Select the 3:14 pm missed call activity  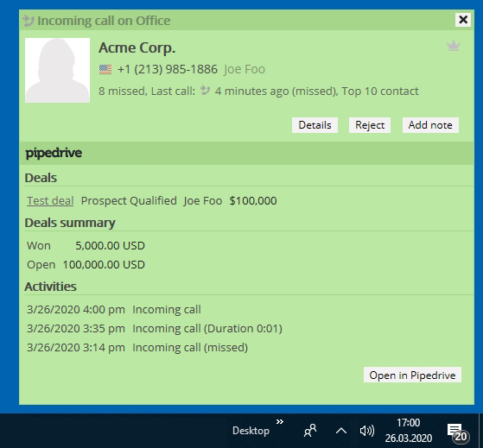click(x=137, y=347)
